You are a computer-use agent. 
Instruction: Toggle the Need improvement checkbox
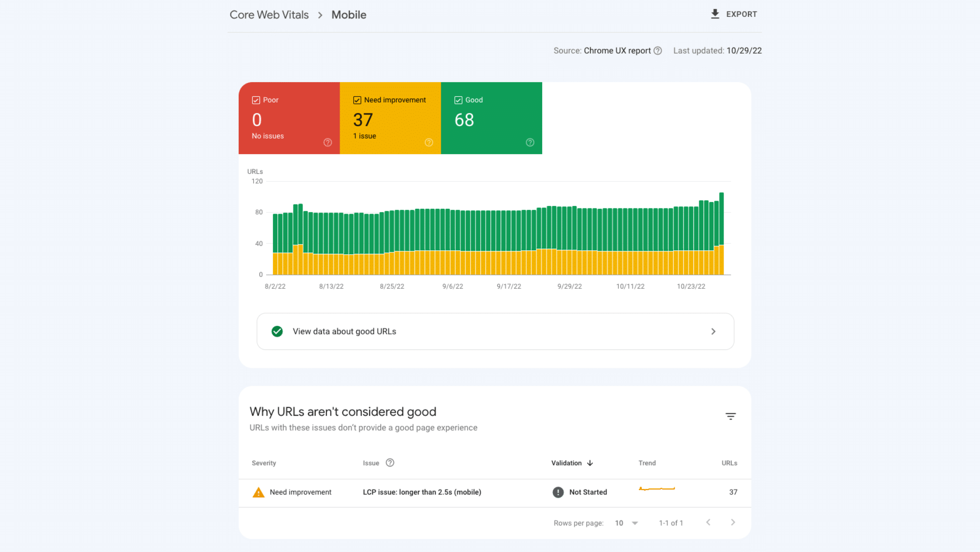click(x=357, y=100)
